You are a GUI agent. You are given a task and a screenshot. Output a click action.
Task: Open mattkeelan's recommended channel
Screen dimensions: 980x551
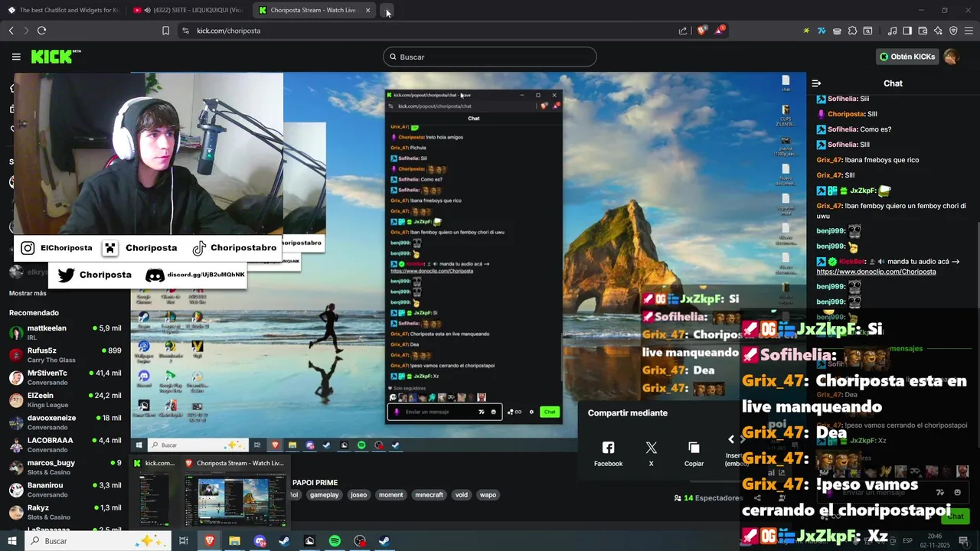coord(65,332)
